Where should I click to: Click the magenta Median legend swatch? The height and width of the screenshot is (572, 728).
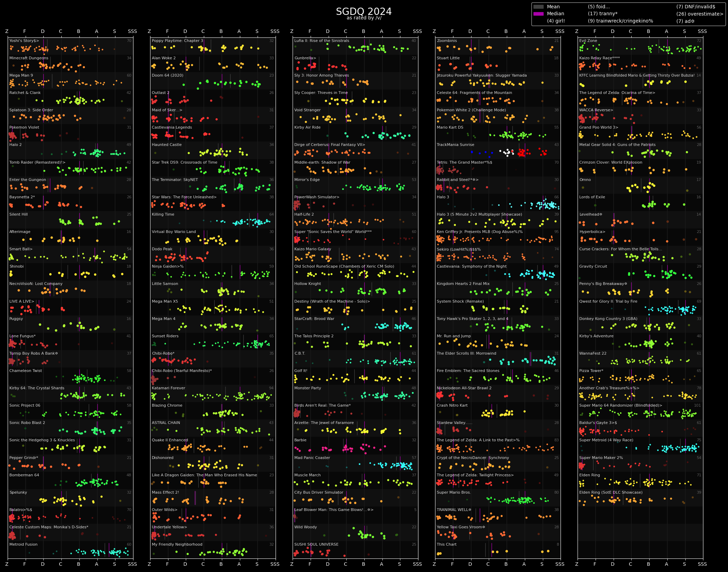(x=538, y=14)
